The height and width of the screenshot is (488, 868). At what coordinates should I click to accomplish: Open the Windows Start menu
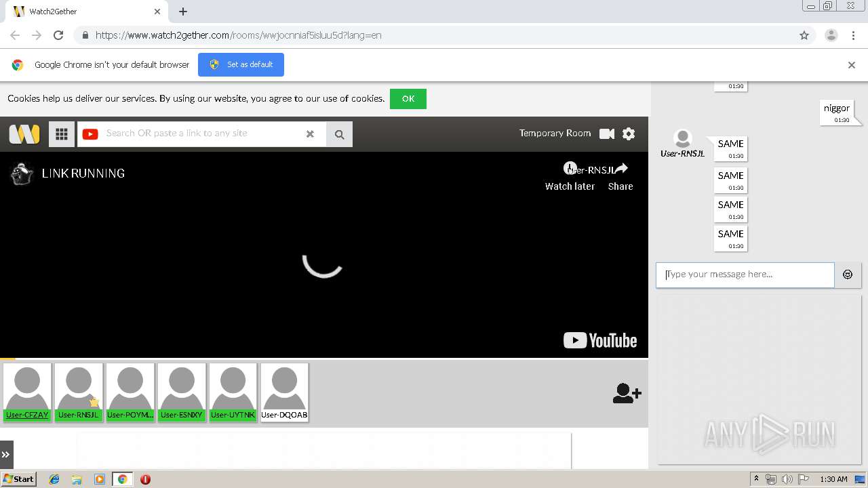point(18,479)
